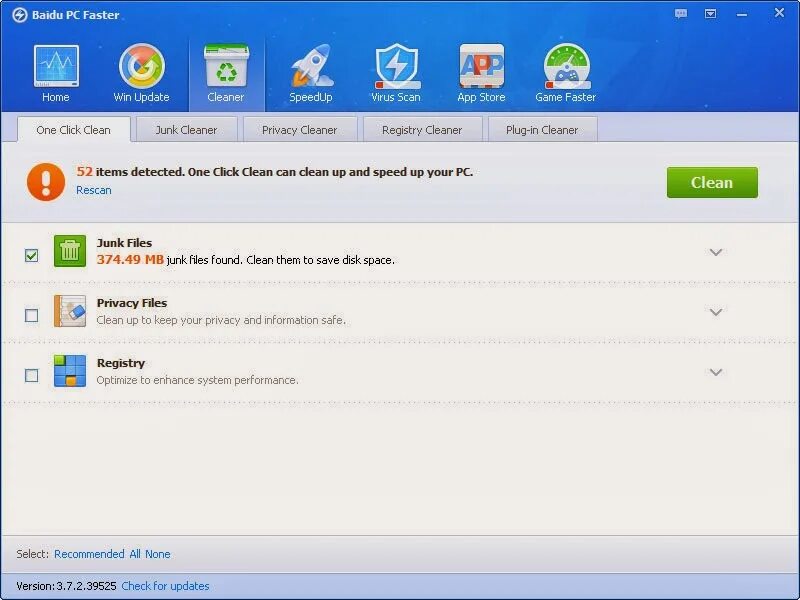Image resolution: width=800 pixels, height=600 pixels.
Task: Enable the Registry checkbox
Action: 32,376
